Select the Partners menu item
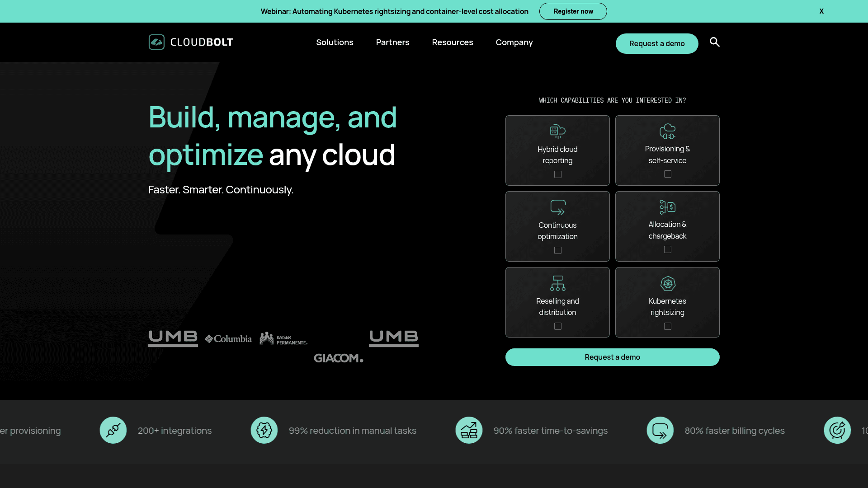Image resolution: width=868 pixels, height=488 pixels. (x=392, y=42)
